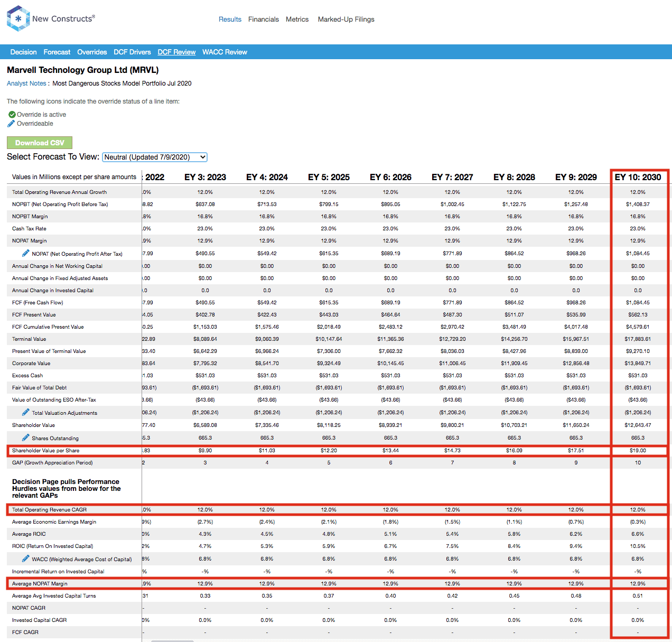Click the Download CSV button

coord(40,143)
